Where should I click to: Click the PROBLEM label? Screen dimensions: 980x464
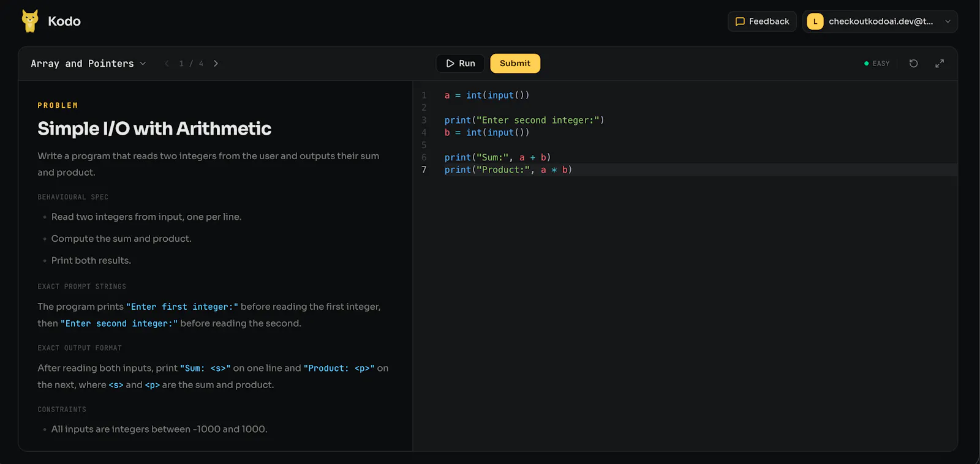coord(58,105)
